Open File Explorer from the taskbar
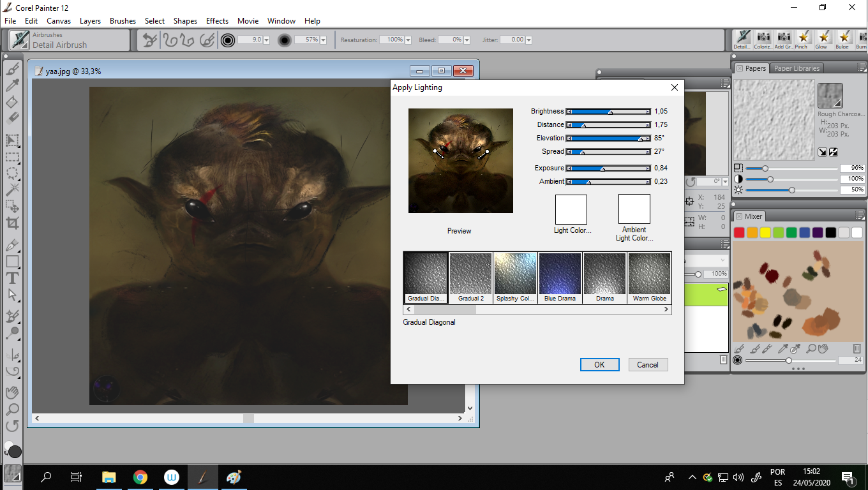Viewport: 868px width, 490px height. 109,477
